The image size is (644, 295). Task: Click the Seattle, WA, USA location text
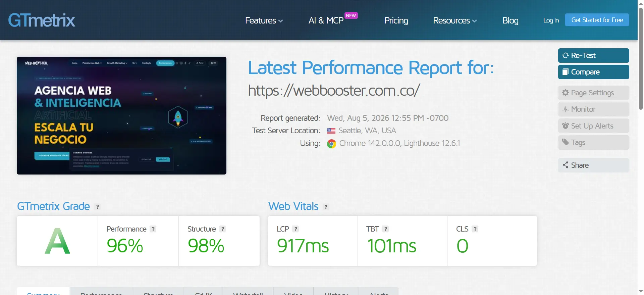tap(367, 131)
